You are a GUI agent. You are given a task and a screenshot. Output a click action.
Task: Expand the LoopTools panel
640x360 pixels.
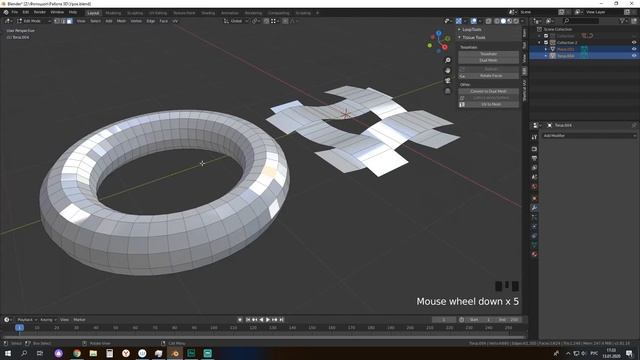tap(472, 29)
